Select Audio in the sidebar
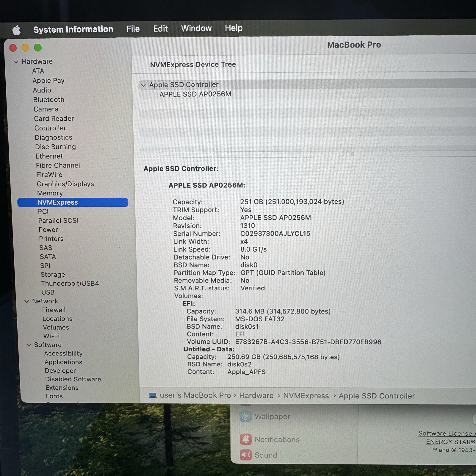 [42, 90]
